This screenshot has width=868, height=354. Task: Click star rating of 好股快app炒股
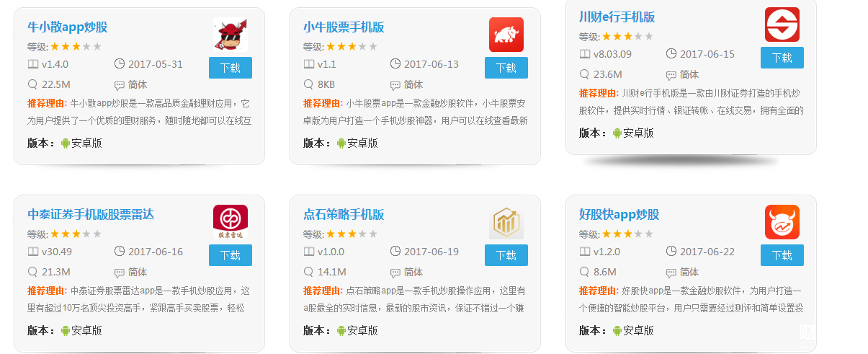click(628, 234)
